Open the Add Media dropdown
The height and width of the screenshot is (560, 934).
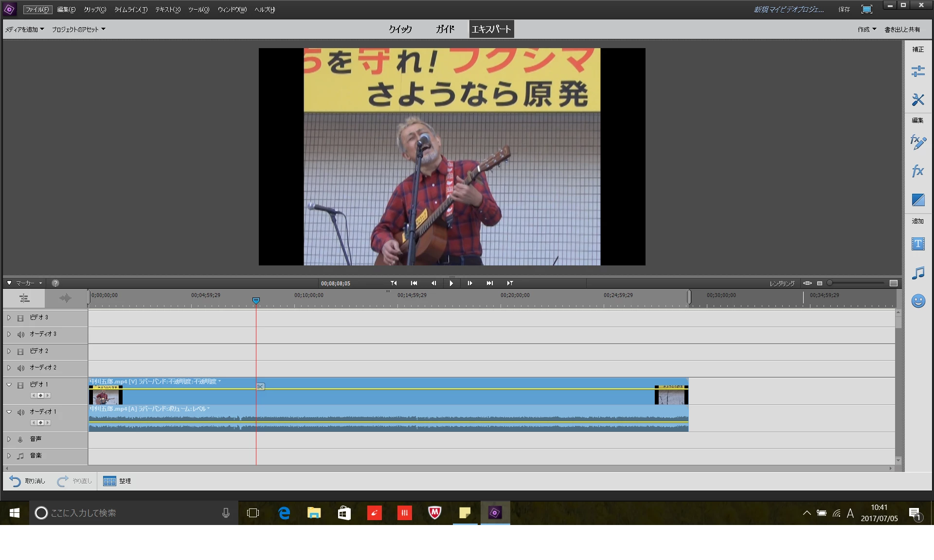pos(24,30)
